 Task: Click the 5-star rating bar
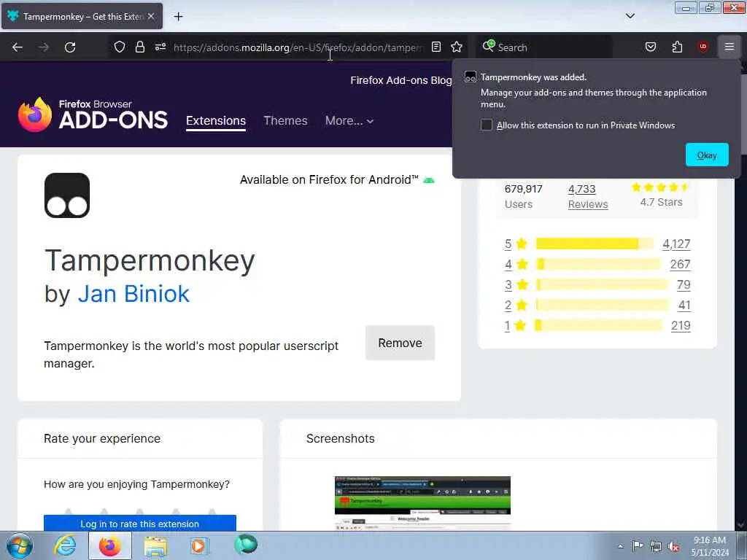(x=595, y=244)
